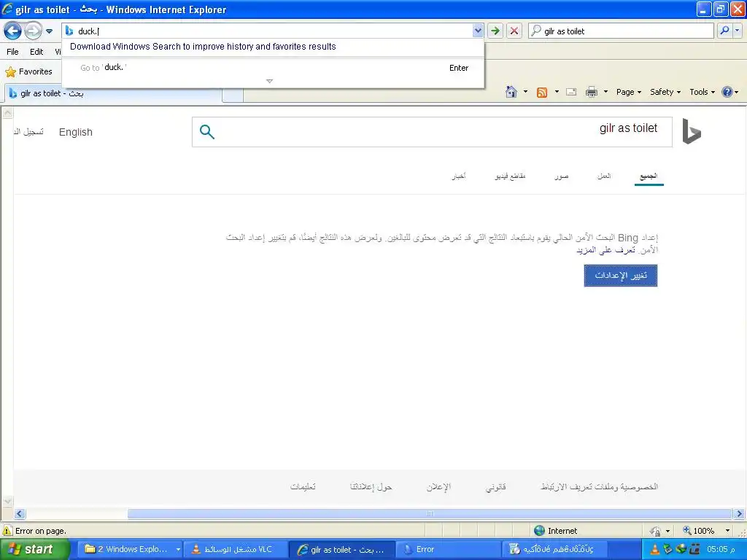
Task: Open the Page menu
Action: click(628, 93)
